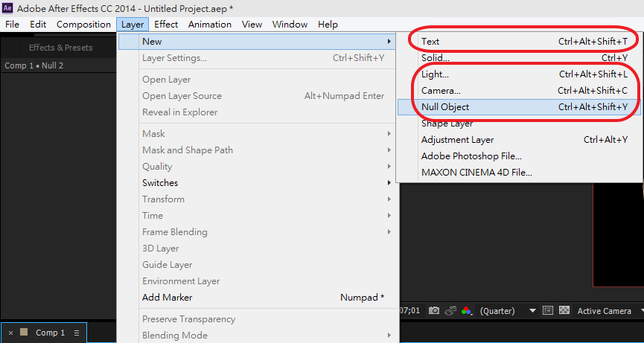Click the Comp 1 tab color label square

[x=24, y=333]
